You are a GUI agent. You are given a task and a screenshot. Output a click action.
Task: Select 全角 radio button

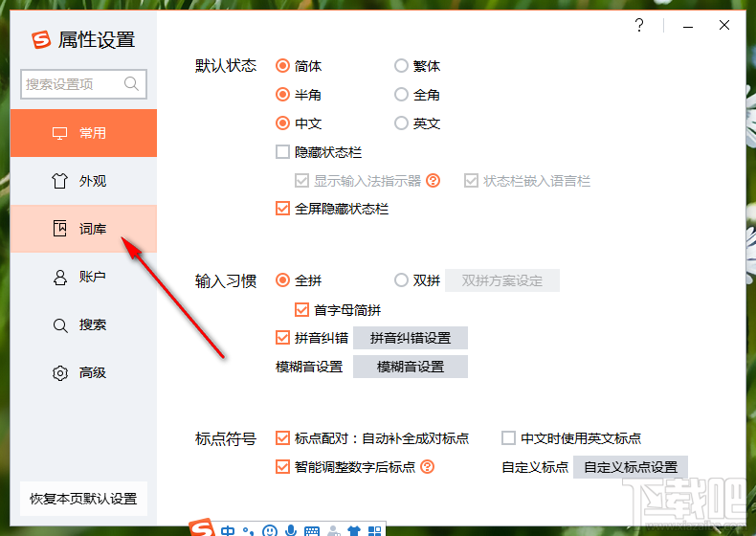point(401,95)
